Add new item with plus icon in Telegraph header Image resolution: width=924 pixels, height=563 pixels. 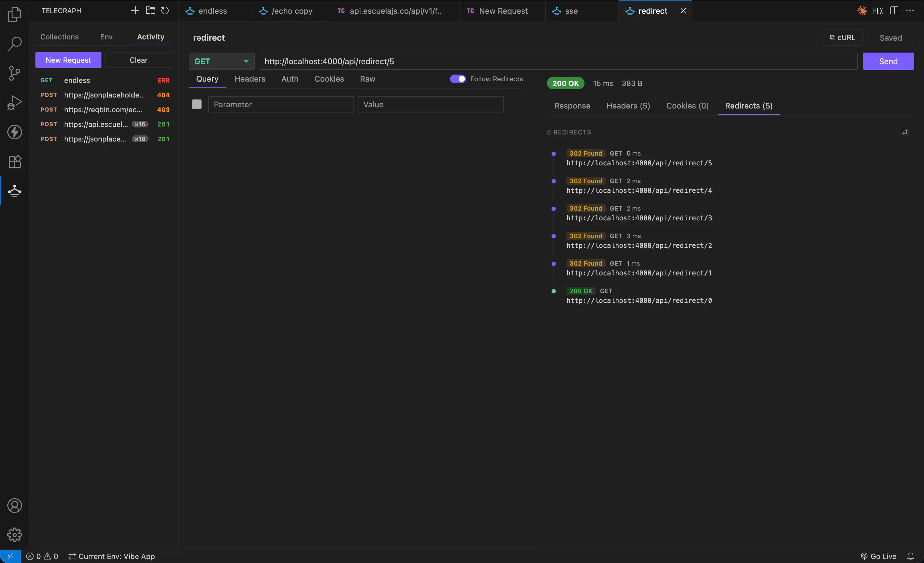[x=135, y=10]
